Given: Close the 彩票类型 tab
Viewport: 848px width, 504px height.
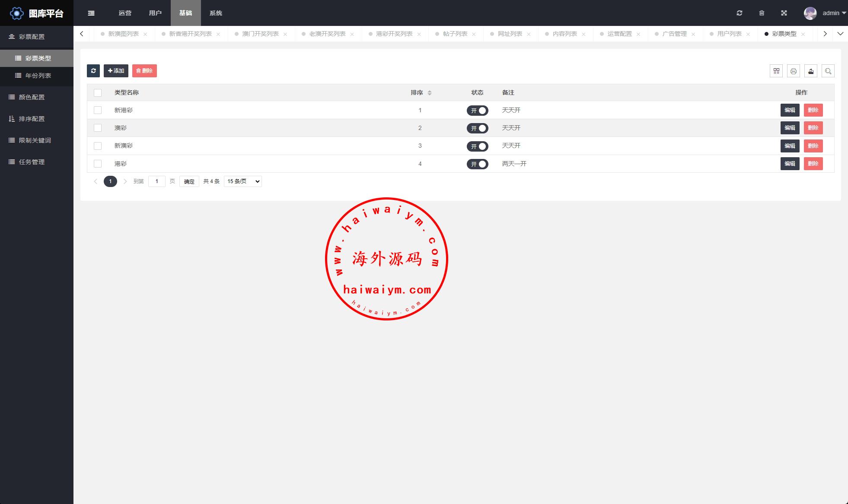Looking at the screenshot, I should click(803, 34).
